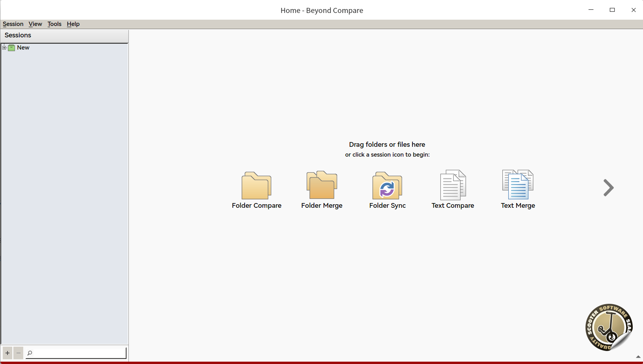This screenshot has height=364, width=643.
Task: Close the Beyond Compare window
Action: tap(634, 10)
